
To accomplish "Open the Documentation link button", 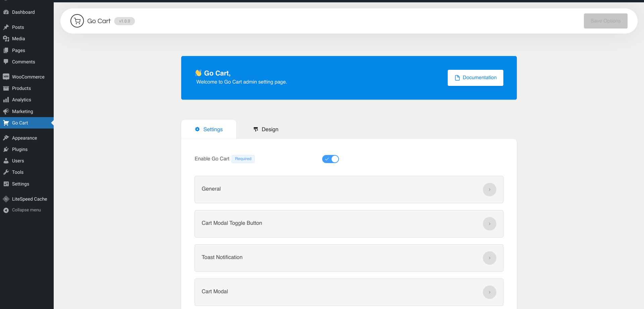I will pos(476,78).
